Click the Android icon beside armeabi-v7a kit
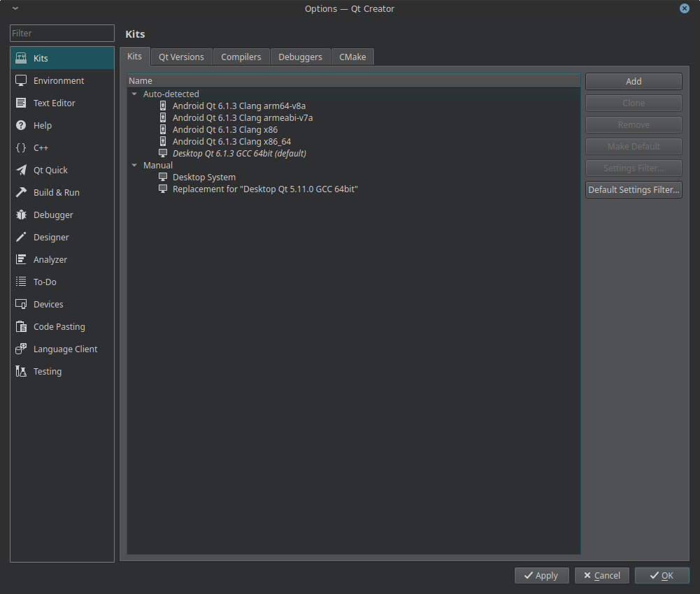Viewport: 700px width, 594px height. pos(163,118)
